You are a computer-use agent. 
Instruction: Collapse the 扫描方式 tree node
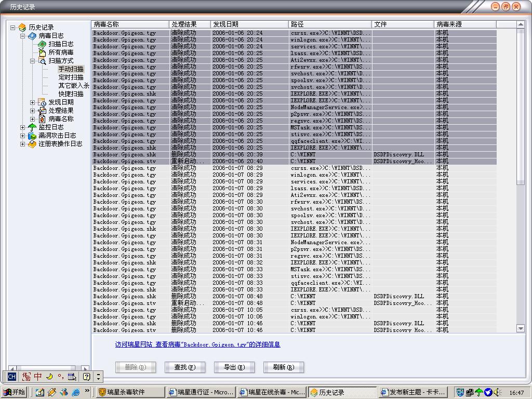point(32,61)
